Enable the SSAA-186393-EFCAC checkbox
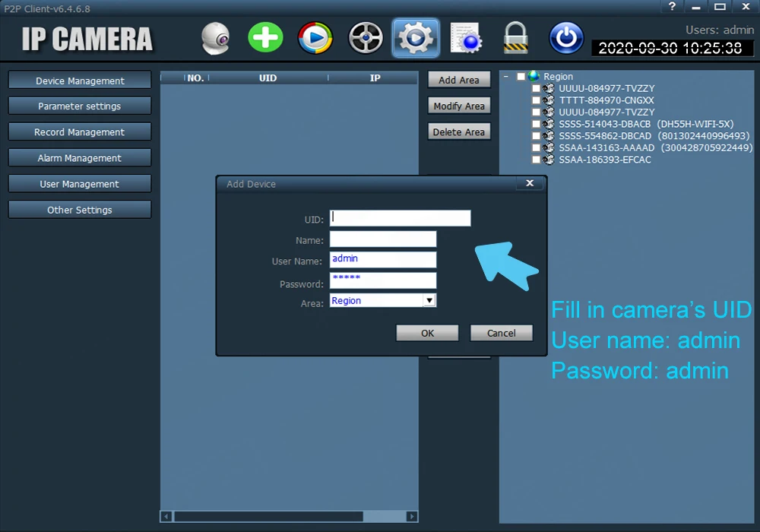This screenshot has height=532, width=760. tap(536, 160)
